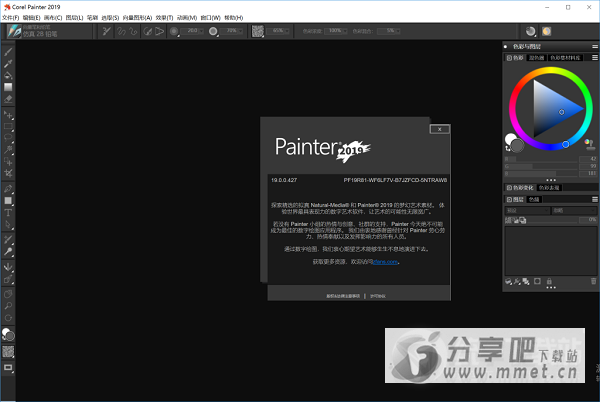Open the 画布(C) menu

[x=53, y=18]
